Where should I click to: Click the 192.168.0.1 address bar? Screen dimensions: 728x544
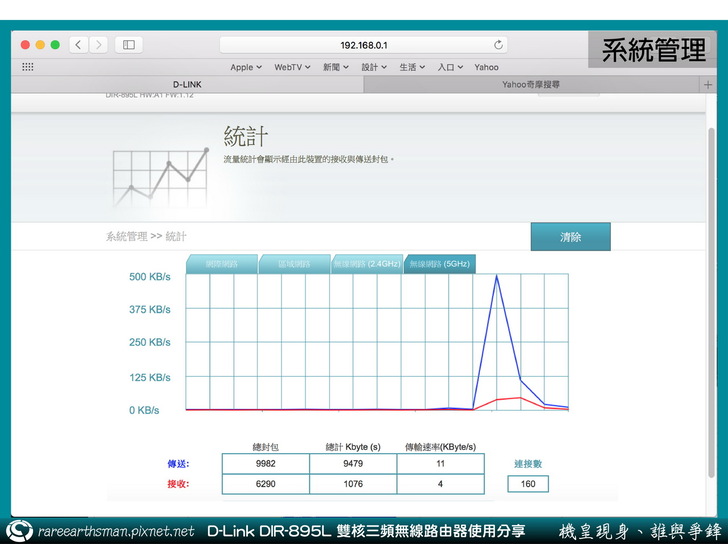pyautogui.click(x=363, y=45)
